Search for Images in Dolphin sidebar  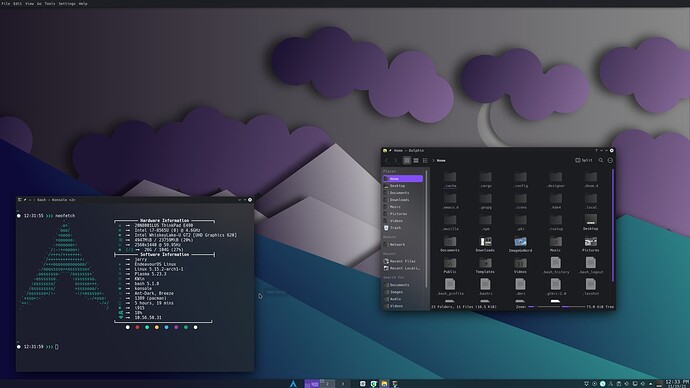coord(403,292)
